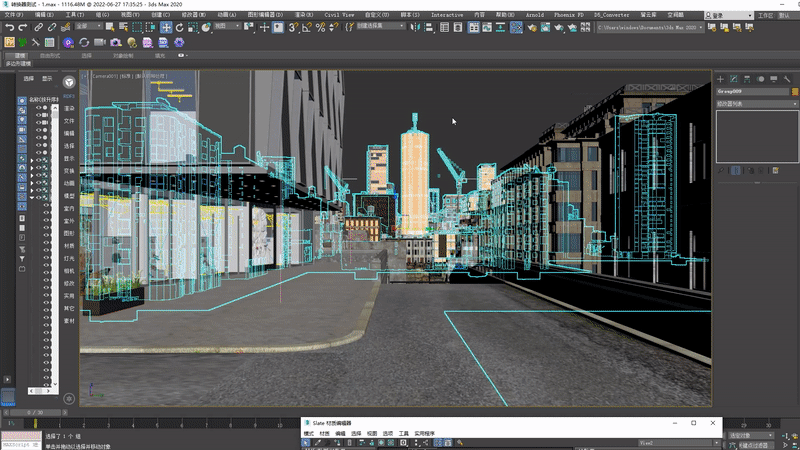The image size is (800, 450).
Task: Click the Undo arrow in main toolbar
Action: pyautogui.click(x=9, y=27)
